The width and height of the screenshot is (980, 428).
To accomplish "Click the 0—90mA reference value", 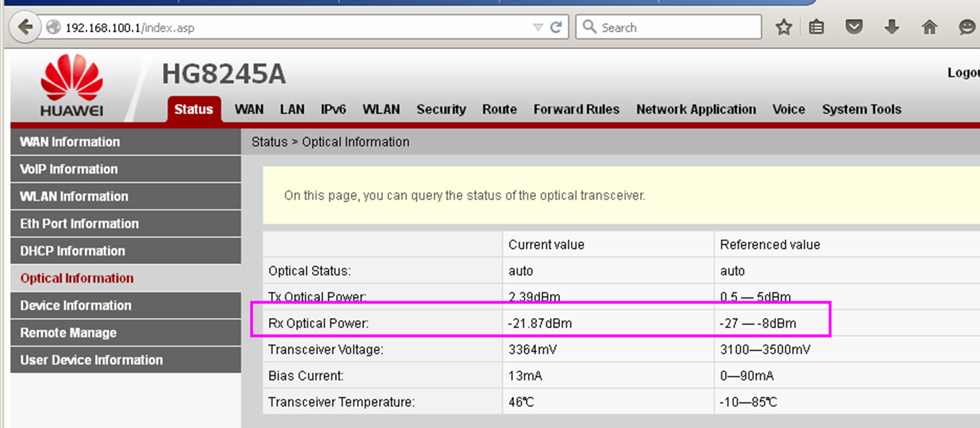I will [x=748, y=376].
